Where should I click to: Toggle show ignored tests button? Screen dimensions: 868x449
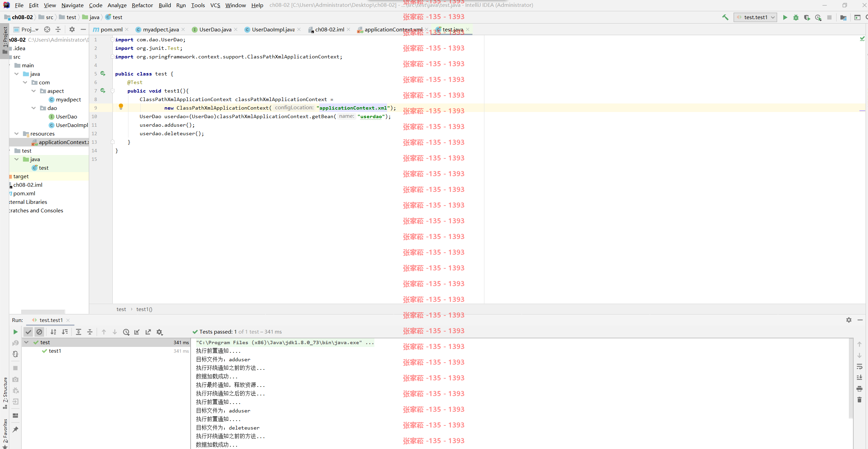tap(39, 332)
